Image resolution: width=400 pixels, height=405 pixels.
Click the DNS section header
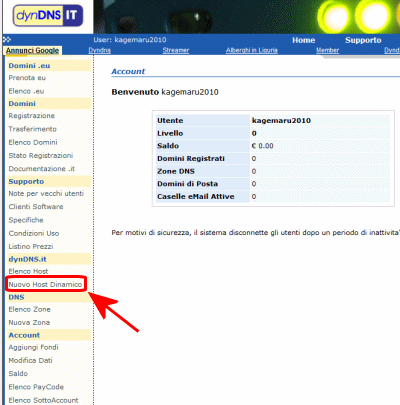click(x=49, y=297)
